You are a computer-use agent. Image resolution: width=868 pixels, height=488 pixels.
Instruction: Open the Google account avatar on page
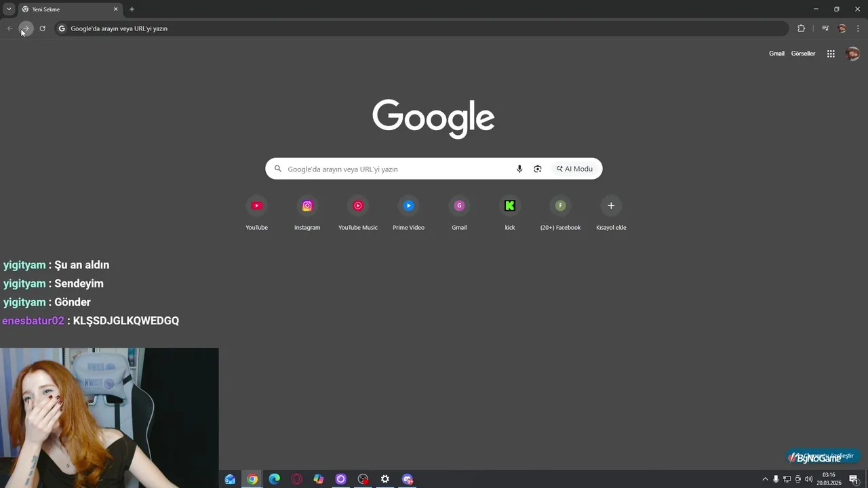tap(852, 54)
